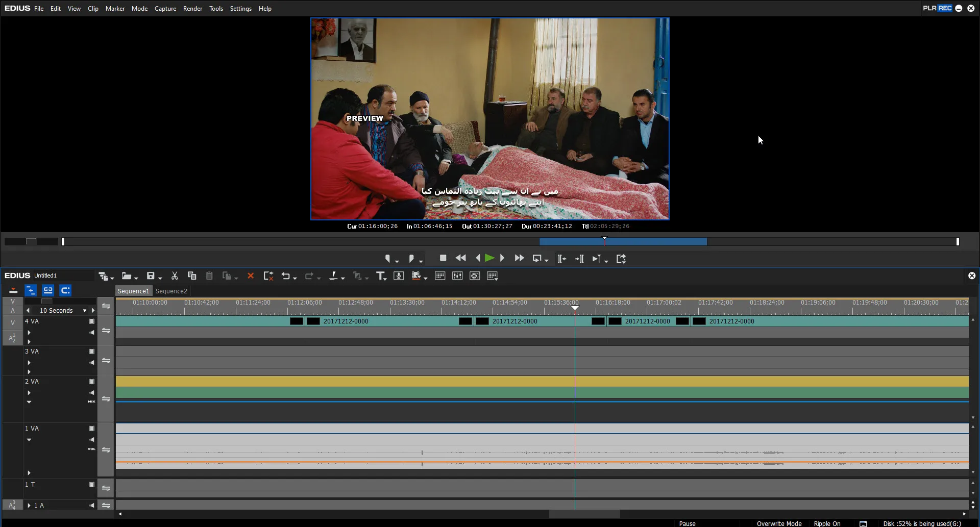980x527 pixels.
Task: Click the Undo arrow icon
Action: click(x=286, y=276)
